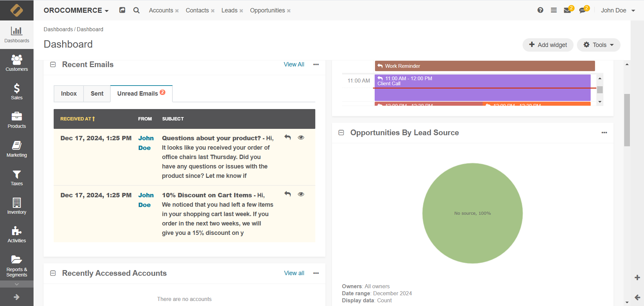Open the Dashboards sidebar menu
The image size is (644, 306).
[17, 35]
